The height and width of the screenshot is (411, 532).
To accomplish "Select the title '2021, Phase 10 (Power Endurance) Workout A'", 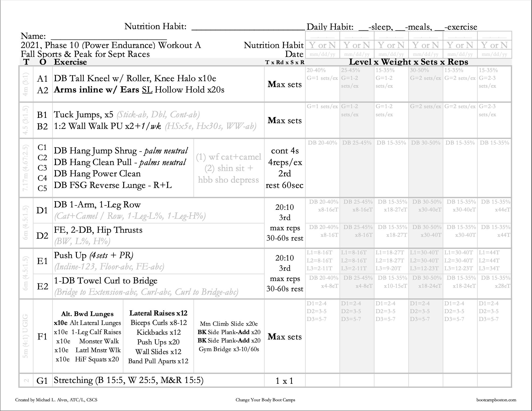I will 111,45.
